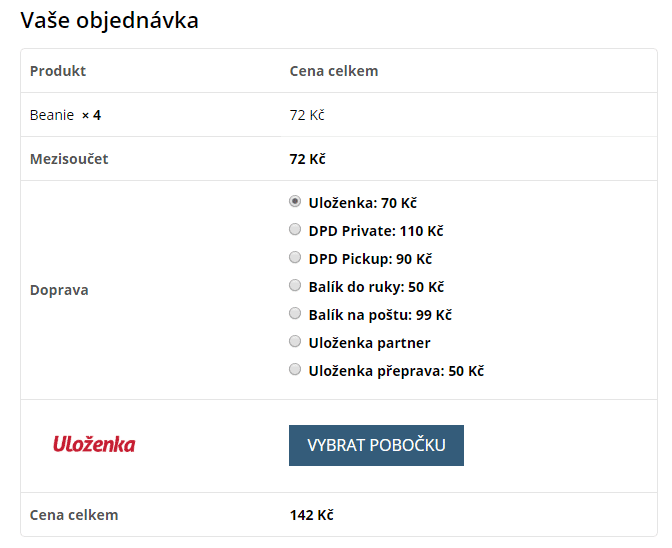Click the VYBRAT POBOČKU button

coord(376,445)
